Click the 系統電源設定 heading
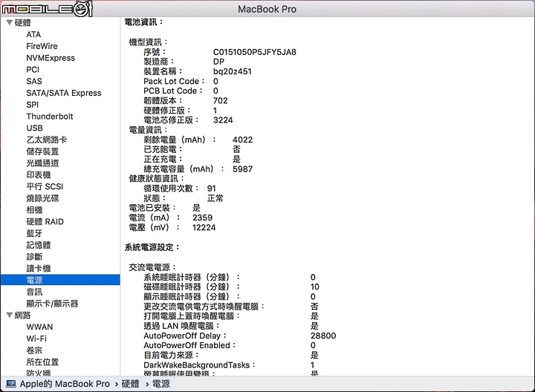535x392 pixels. pos(152,247)
